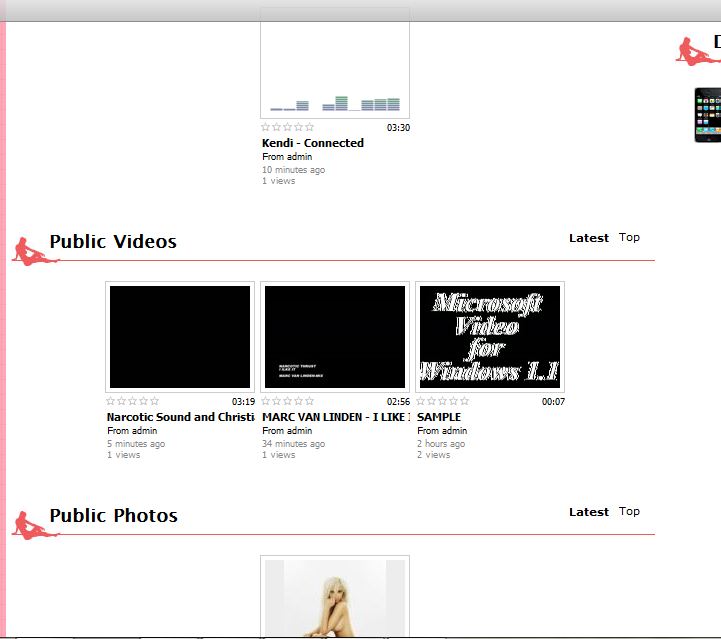The width and height of the screenshot is (721, 639).
Task: Open the blonde woman public photo thumbnail
Action: click(335, 597)
